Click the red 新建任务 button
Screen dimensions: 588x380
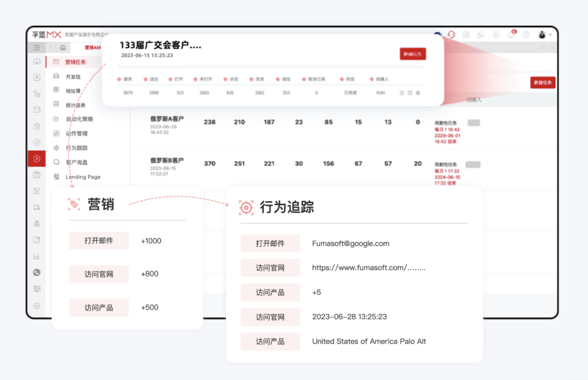point(543,82)
